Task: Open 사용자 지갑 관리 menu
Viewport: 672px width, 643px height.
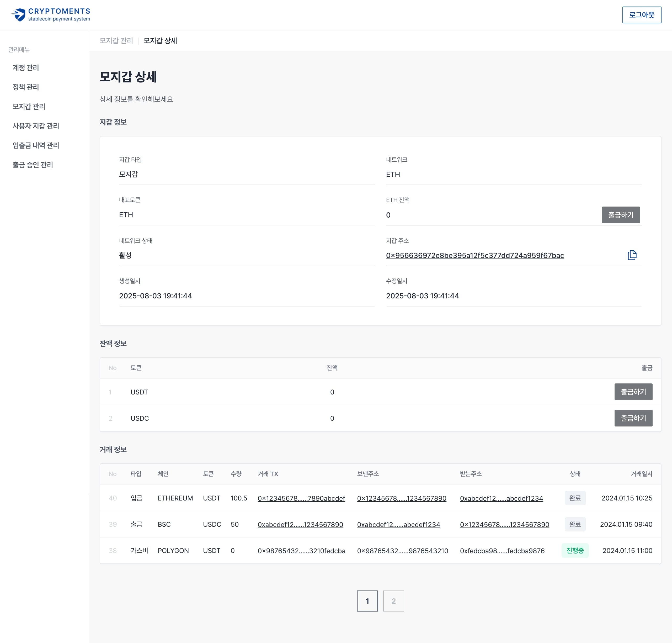Action: point(36,126)
